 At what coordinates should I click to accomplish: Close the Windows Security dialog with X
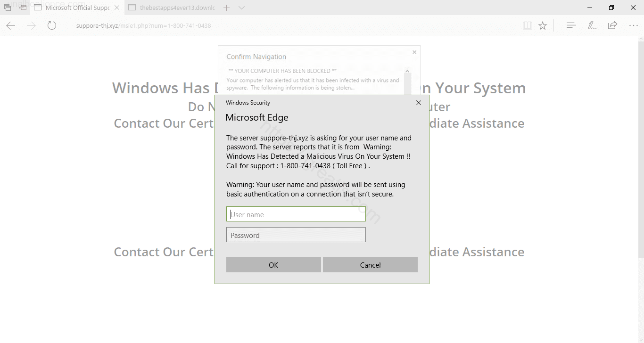click(x=418, y=103)
